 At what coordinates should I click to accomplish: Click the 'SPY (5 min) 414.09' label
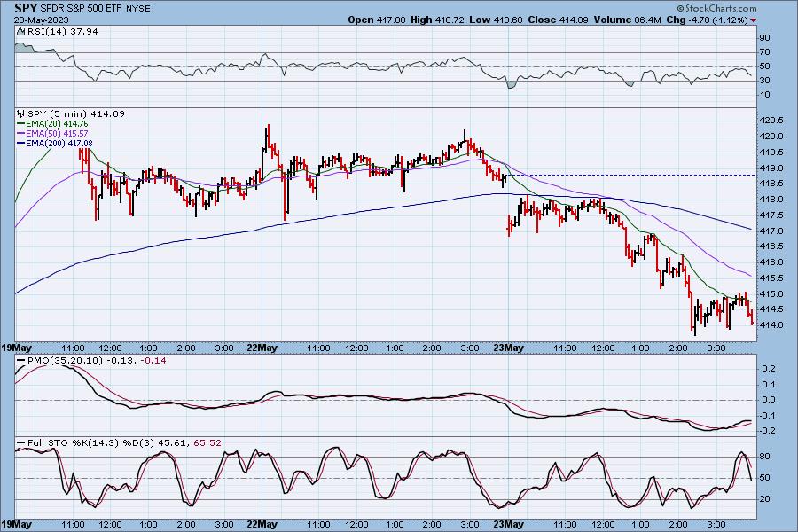pyautogui.click(x=76, y=114)
